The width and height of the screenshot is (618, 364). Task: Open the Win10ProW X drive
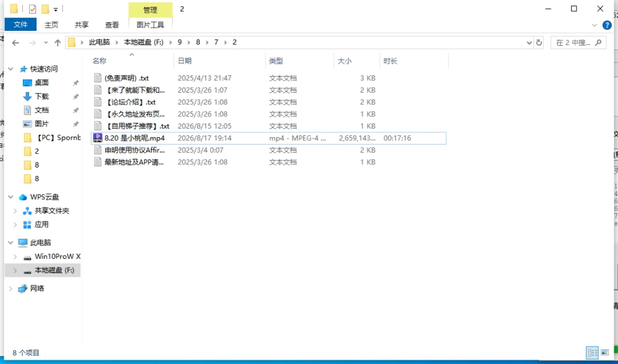[57, 256]
